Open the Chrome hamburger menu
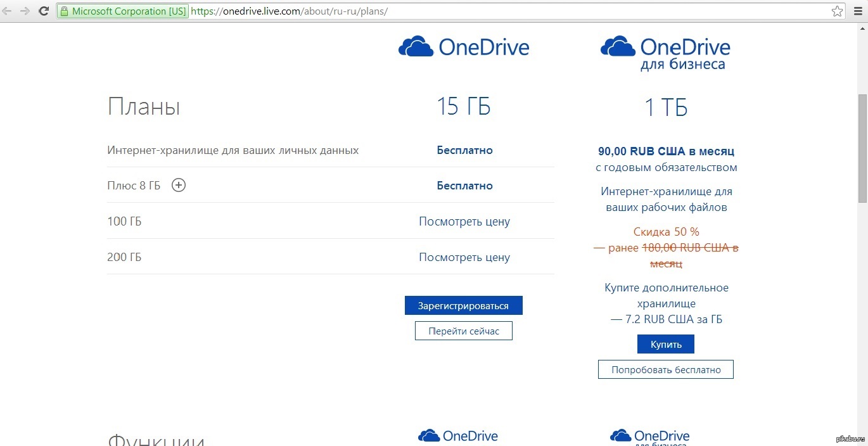Image resolution: width=868 pixels, height=446 pixels. pyautogui.click(x=857, y=11)
